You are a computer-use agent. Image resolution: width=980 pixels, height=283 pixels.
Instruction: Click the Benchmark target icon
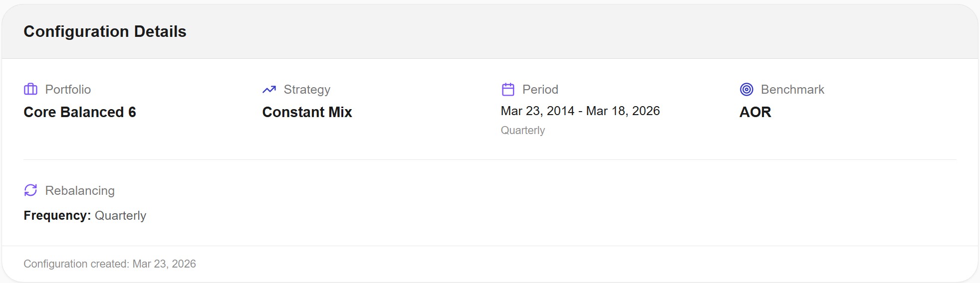click(x=746, y=90)
